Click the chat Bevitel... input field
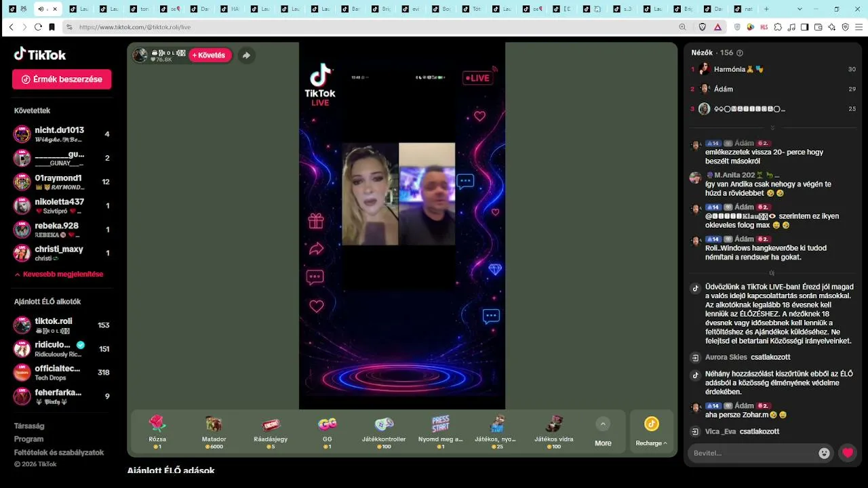Screen dimensions: 868x488 pos(753,453)
